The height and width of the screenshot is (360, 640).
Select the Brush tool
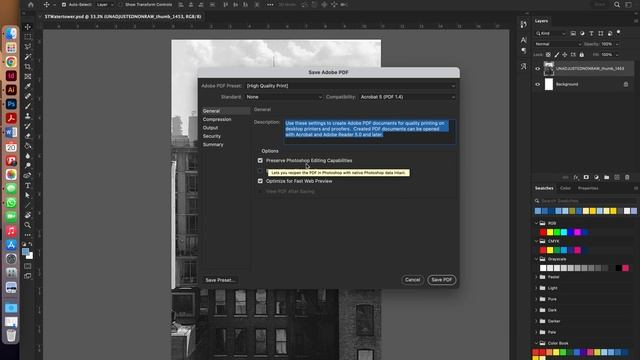pyautogui.click(x=28, y=106)
